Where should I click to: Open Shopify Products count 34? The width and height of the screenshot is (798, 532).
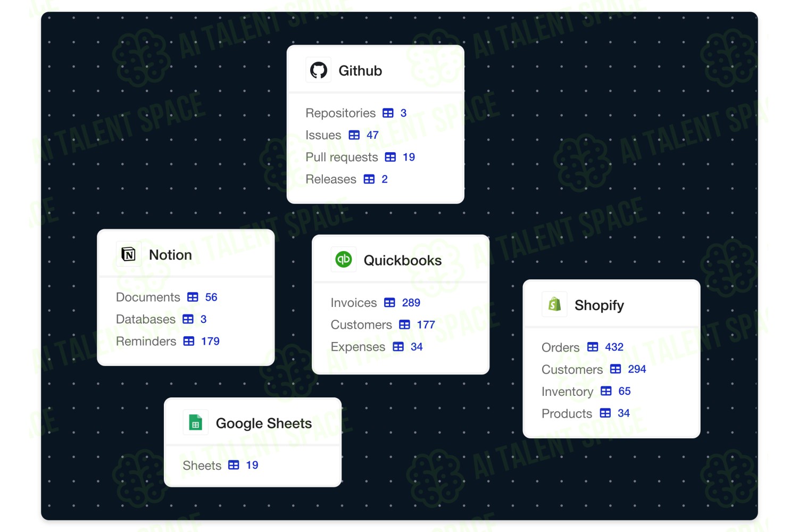tap(624, 413)
